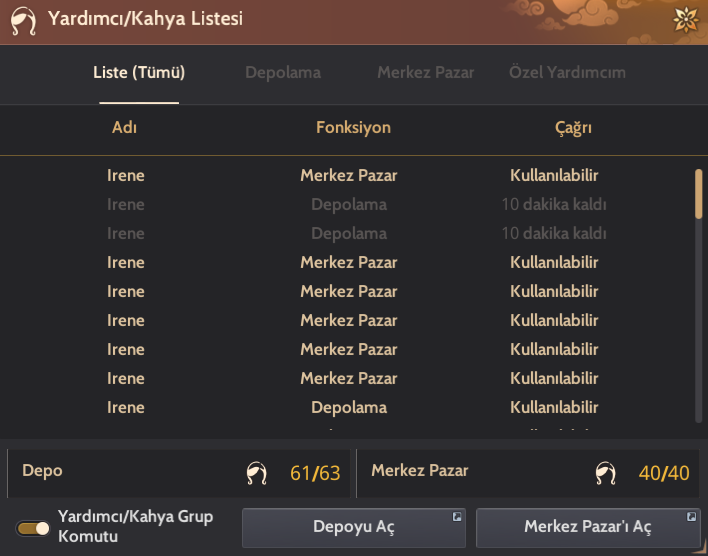Select the first Irene row in the list

point(349,176)
